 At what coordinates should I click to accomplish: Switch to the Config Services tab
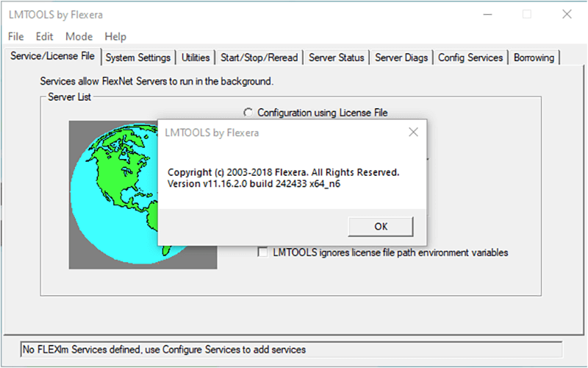pyautogui.click(x=470, y=57)
